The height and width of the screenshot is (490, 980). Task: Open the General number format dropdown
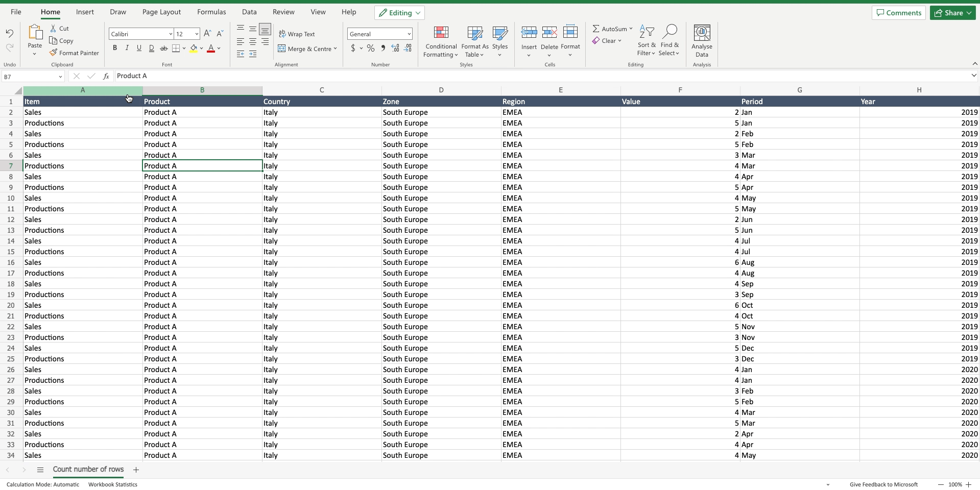point(409,34)
